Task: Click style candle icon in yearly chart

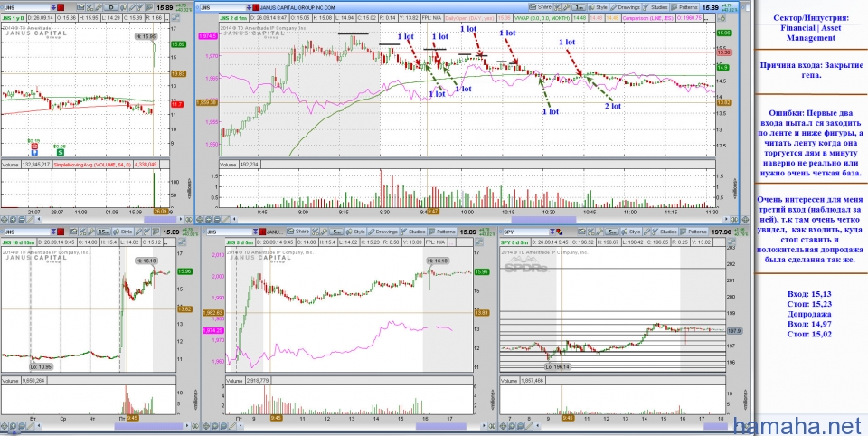Action: tap(123, 7)
